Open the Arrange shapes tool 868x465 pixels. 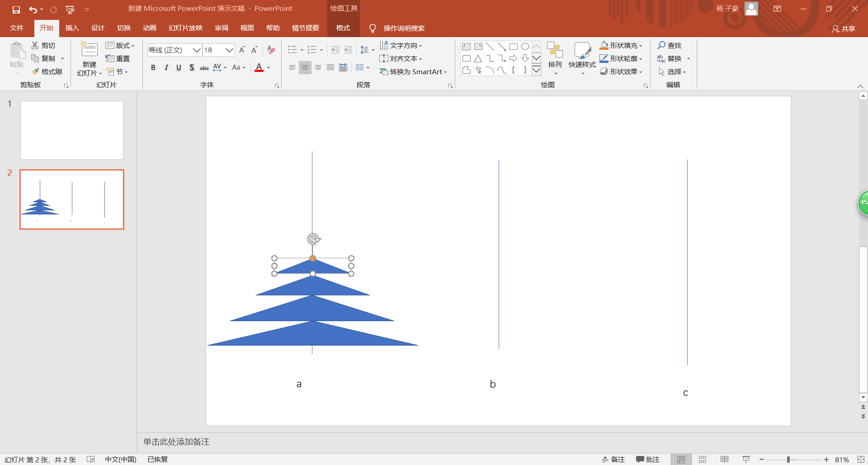(555, 58)
